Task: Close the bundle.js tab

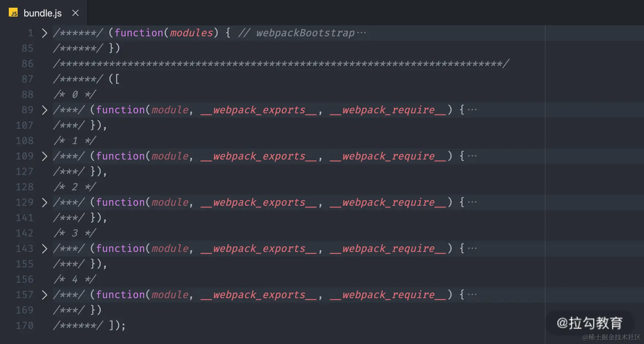Action: point(75,13)
